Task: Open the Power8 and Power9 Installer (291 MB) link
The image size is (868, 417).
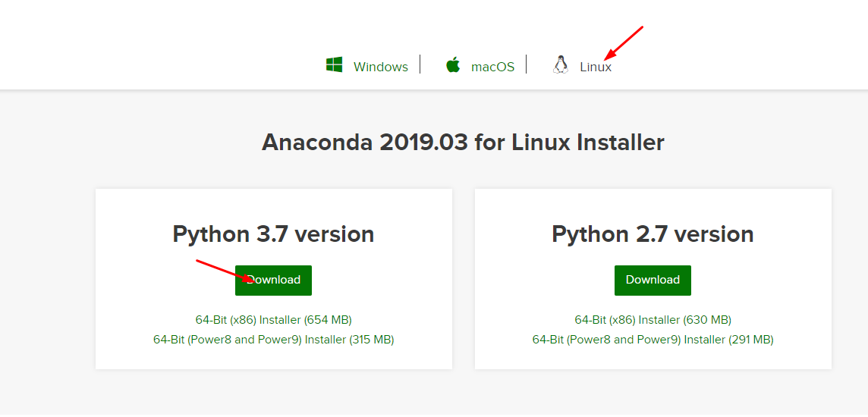Action: pos(653,340)
